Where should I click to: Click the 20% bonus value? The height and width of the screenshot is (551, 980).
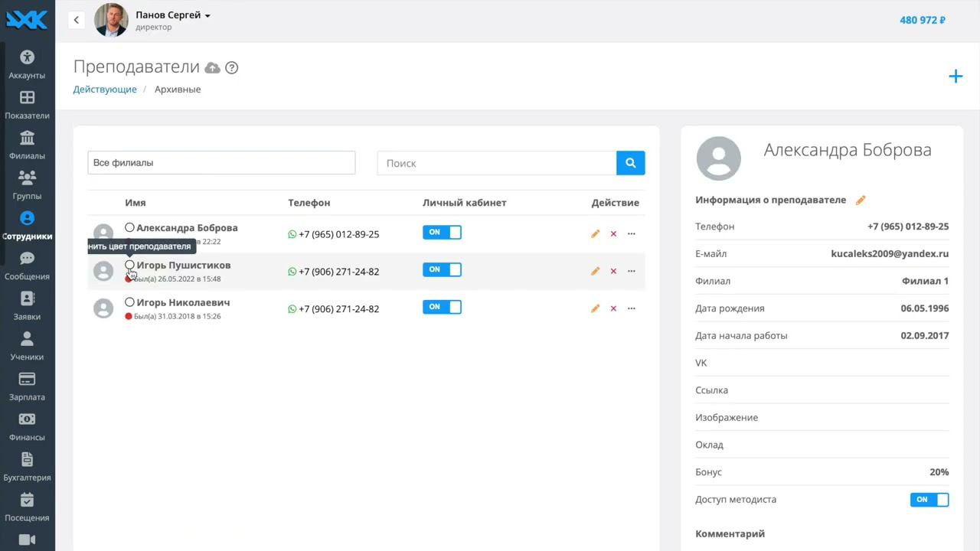click(x=939, y=472)
